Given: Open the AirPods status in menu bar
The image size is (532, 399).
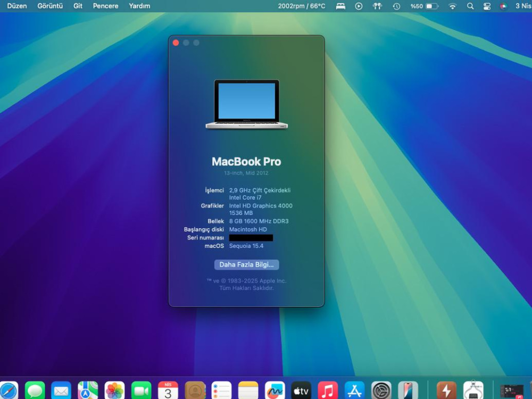Looking at the screenshot, I should [x=377, y=6].
